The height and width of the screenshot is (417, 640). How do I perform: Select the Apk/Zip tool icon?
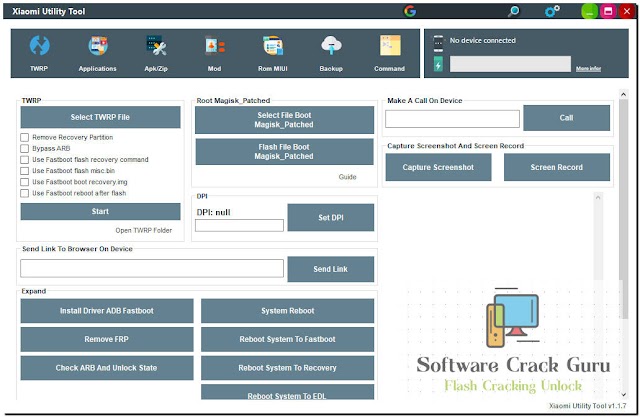[156, 46]
